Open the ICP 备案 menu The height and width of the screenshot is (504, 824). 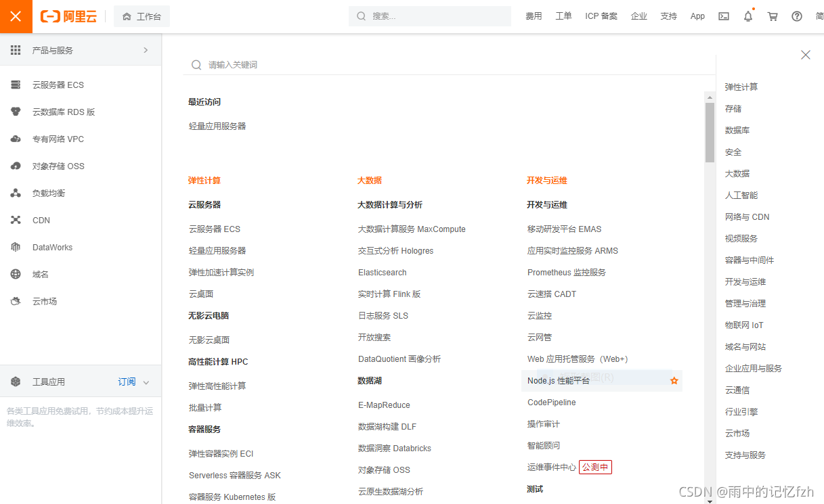[x=601, y=16]
